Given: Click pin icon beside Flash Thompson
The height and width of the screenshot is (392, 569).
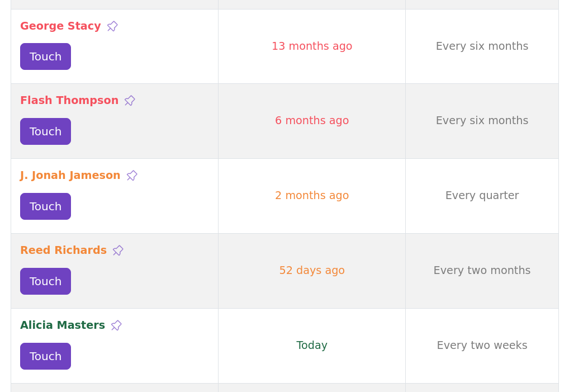Looking at the screenshot, I should (130, 101).
